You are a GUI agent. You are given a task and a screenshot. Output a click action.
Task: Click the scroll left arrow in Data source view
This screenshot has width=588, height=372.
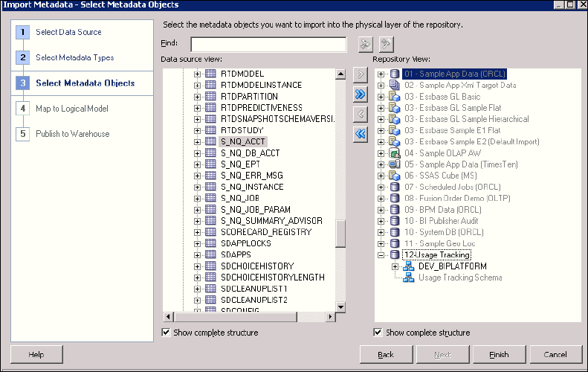pos(169,317)
